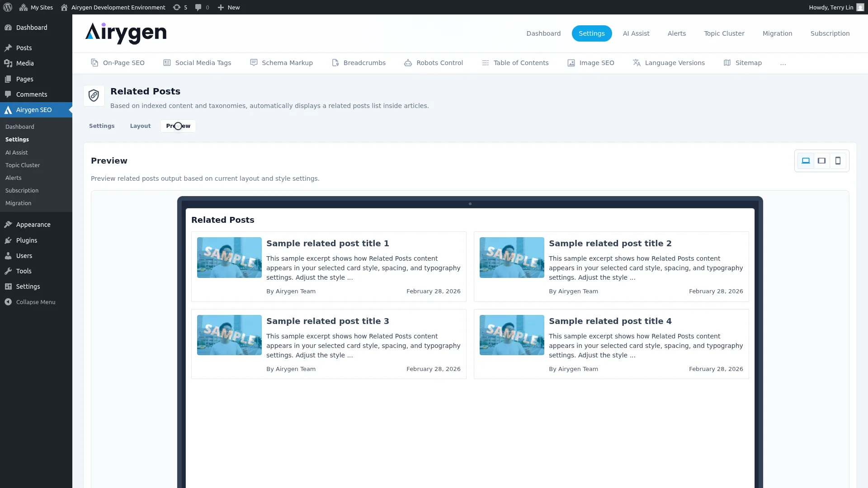Click thumbnail of sample related post 1
This screenshot has height=488, width=868.
(x=229, y=258)
